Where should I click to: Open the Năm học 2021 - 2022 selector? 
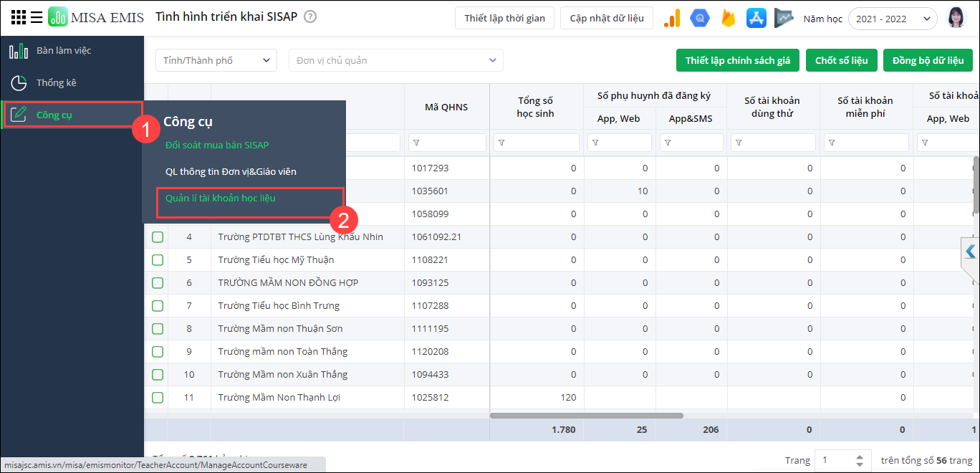893,19
